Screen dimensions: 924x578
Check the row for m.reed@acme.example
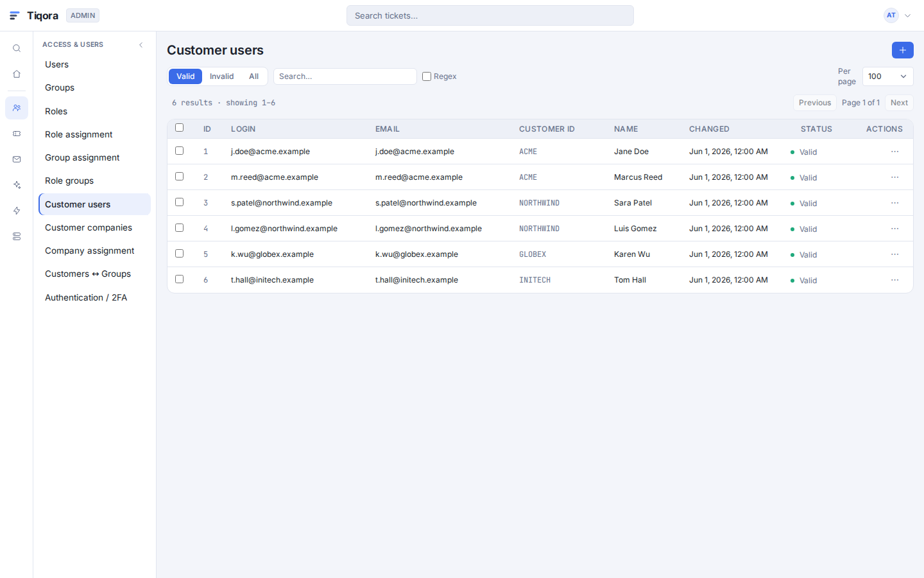click(180, 177)
